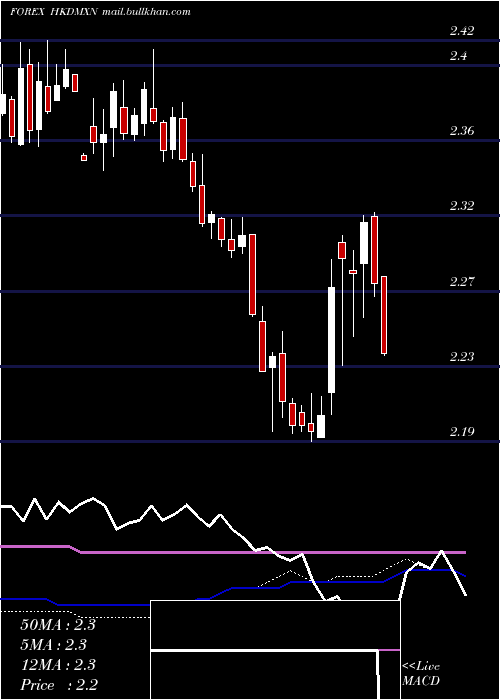Screen dimensions: 500x700
Task: Click the 2.23 price axis label
Action: coord(462,357)
